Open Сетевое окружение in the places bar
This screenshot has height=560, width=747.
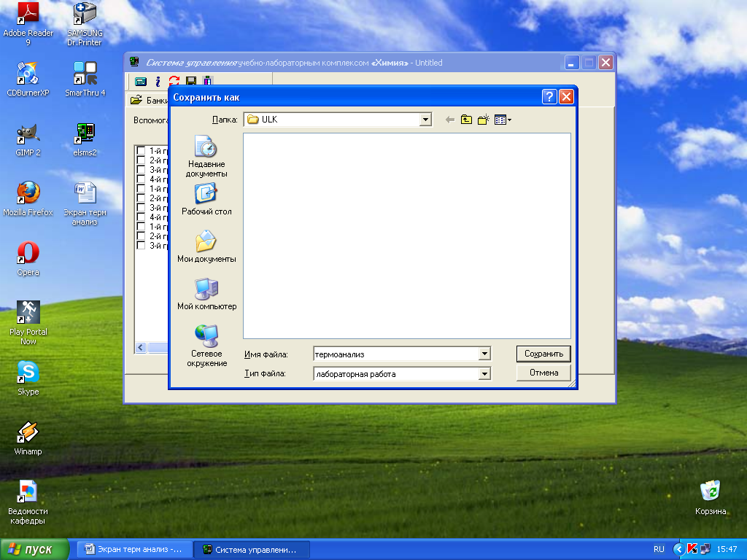point(206,346)
